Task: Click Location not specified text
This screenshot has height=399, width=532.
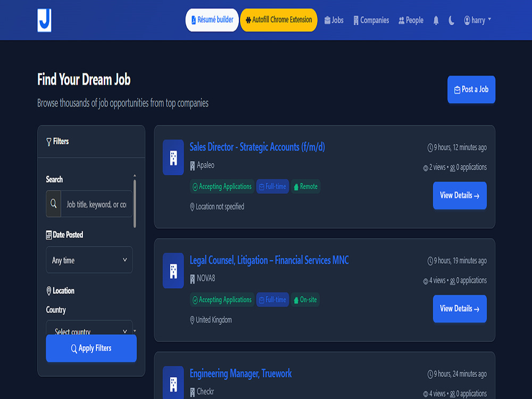Action: 220,206
